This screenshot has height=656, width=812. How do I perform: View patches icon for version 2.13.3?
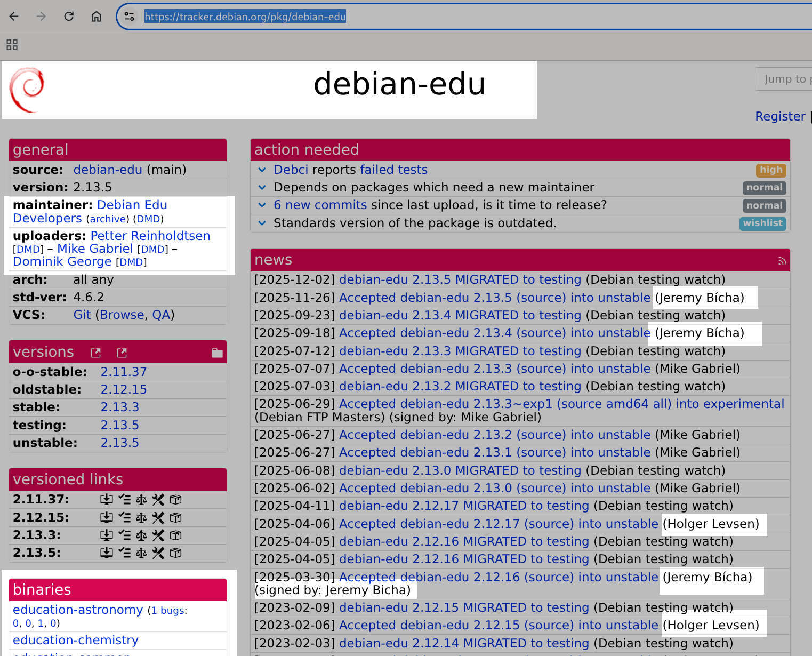click(157, 535)
